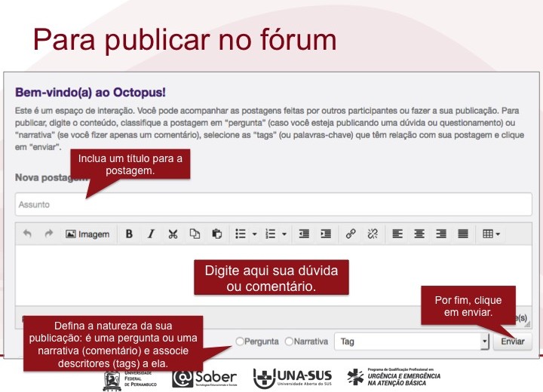Select the Pergunta radio button

tap(240, 341)
